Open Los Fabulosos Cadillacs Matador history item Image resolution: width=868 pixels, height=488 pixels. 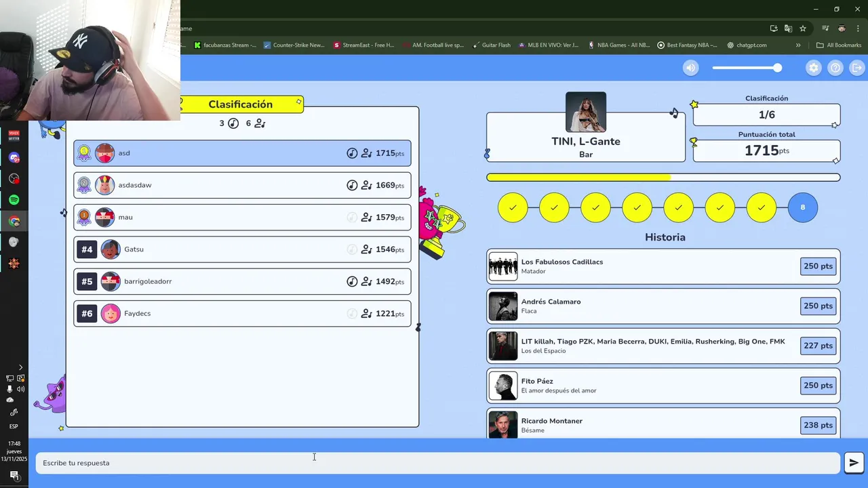tap(663, 266)
